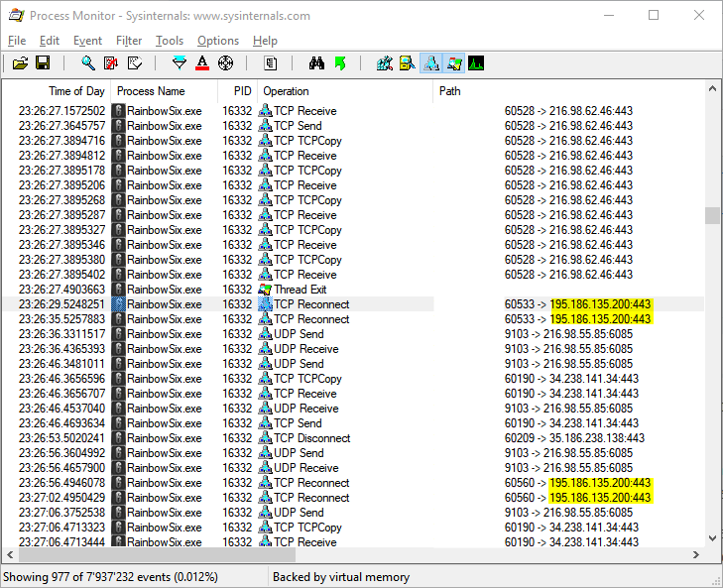This screenshot has width=723, height=588.
Task: Open the Options menu
Action: tap(218, 41)
